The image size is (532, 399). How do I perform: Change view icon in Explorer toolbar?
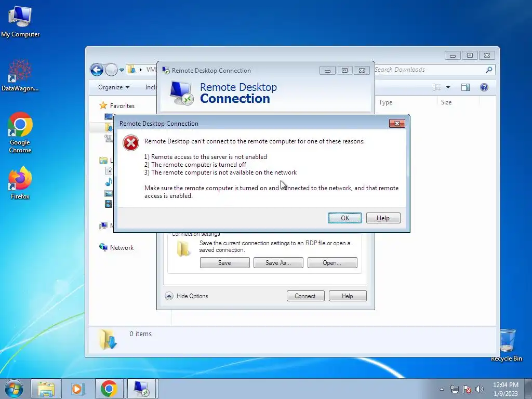coord(436,87)
